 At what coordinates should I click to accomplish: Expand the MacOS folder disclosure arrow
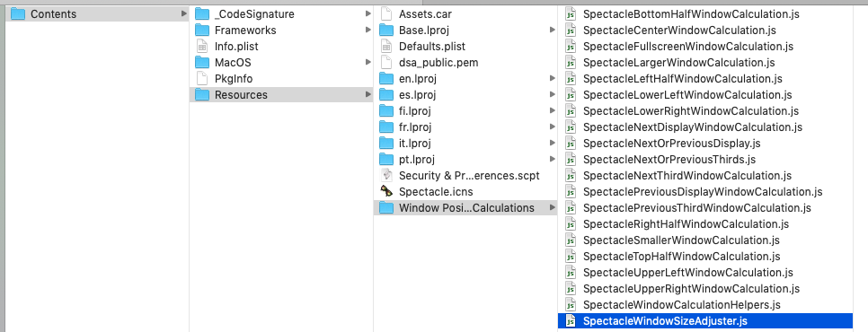coord(368,63)
